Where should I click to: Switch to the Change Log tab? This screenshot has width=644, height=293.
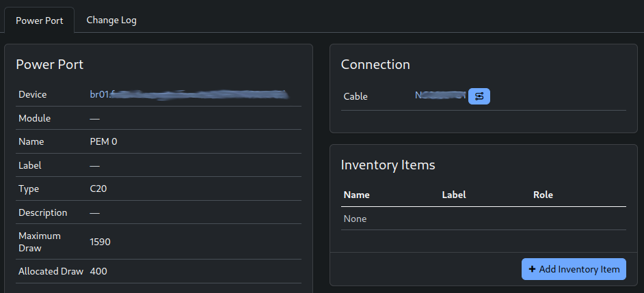111,20
